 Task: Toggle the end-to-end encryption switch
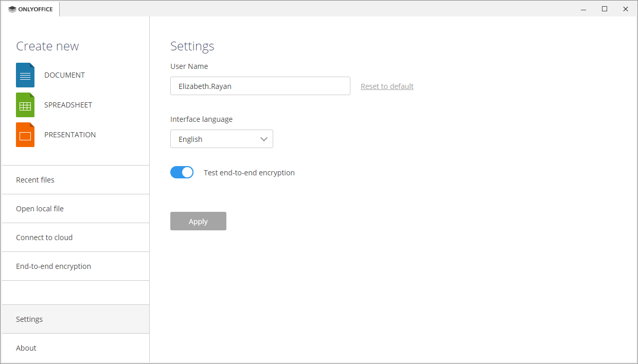pos(182,173)
